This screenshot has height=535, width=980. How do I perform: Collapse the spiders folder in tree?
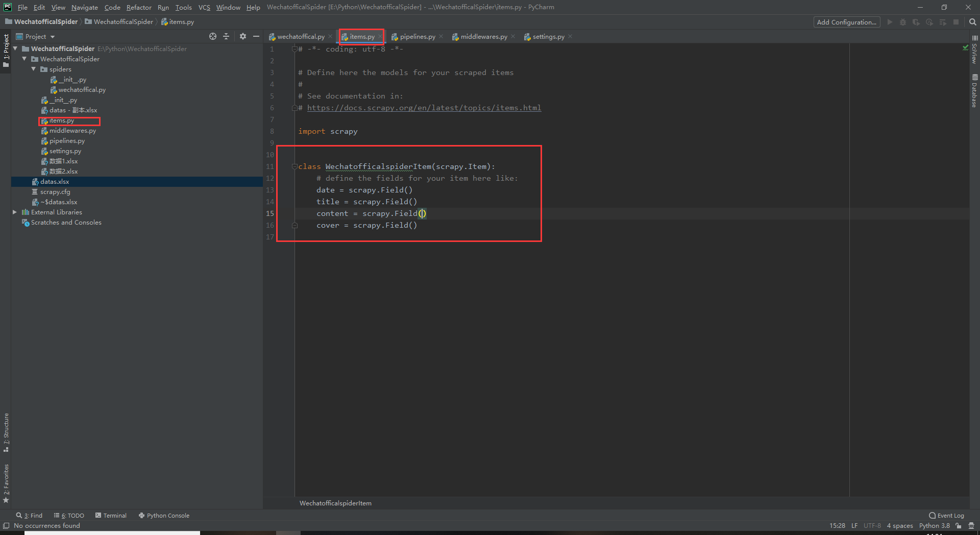click(34, 69)
